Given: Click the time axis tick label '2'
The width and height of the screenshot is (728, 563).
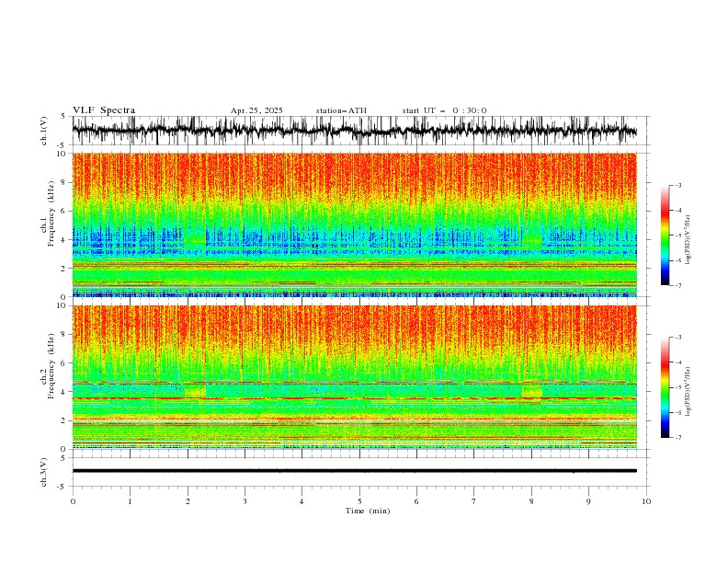Looking at the screenshot, I should 188,501.
